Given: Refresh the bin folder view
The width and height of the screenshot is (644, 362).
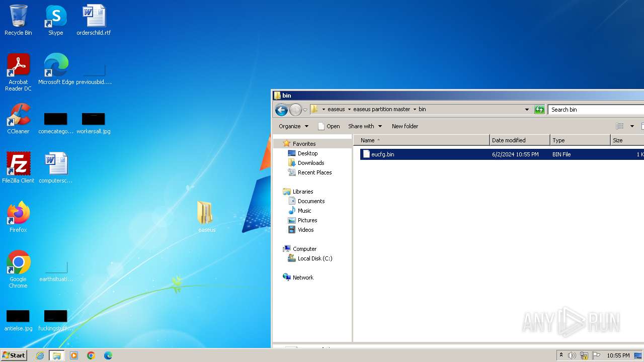Looking at the screenshot, I should [x=539, y=110].
